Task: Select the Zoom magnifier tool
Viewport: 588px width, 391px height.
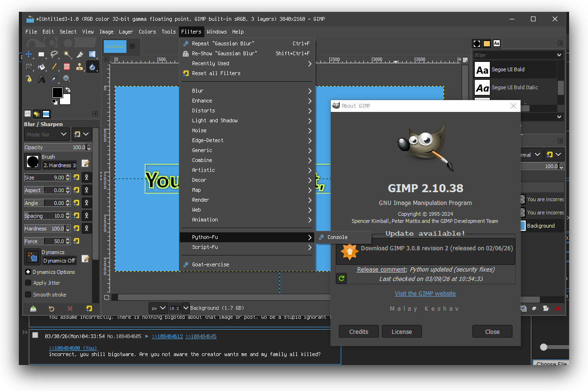Action: pos(67,79)
